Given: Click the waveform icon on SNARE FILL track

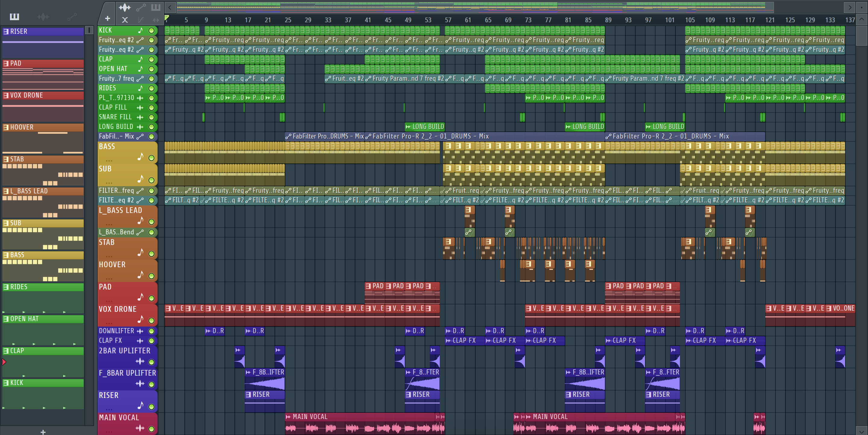Looking at the screenshot, I should coord(140,117).
